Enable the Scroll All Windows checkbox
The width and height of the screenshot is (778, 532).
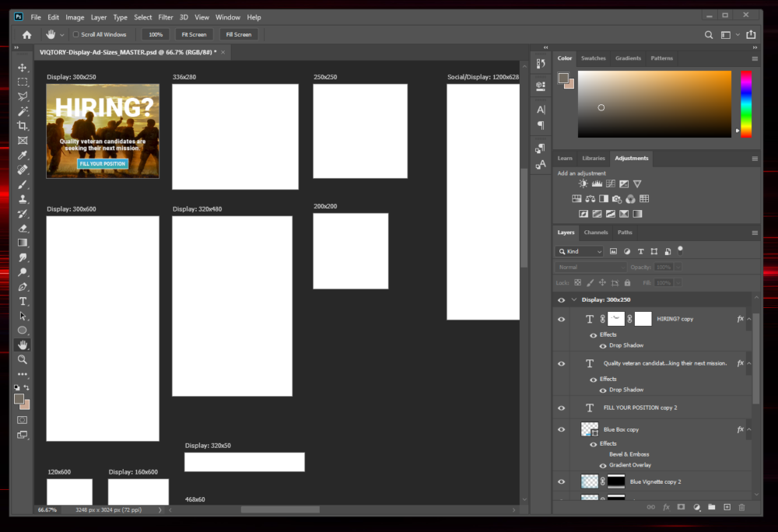tap(75, 34)
